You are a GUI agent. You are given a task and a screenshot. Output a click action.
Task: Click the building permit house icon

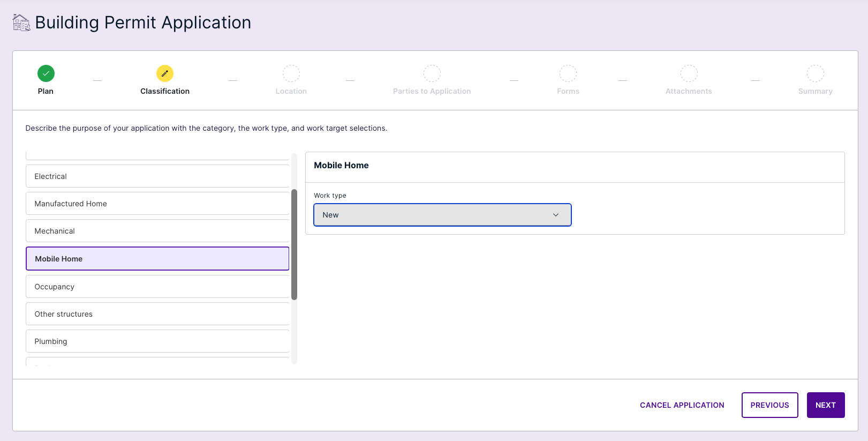pos(21,23)
